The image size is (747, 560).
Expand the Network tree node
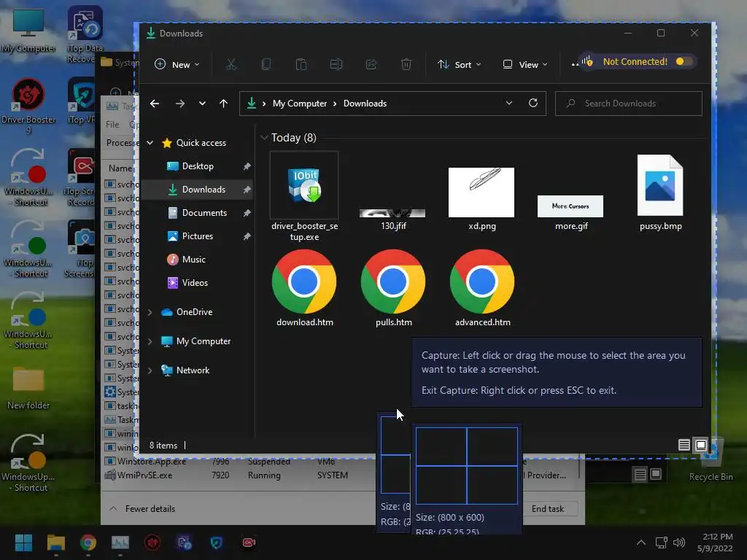pyautogui.click(x=150, y=370)
